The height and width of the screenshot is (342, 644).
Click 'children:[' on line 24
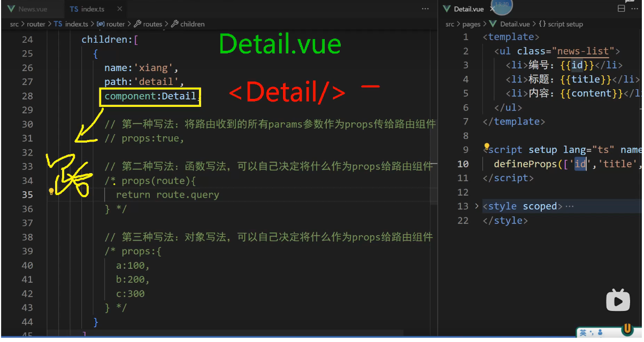tap(110, 40)
